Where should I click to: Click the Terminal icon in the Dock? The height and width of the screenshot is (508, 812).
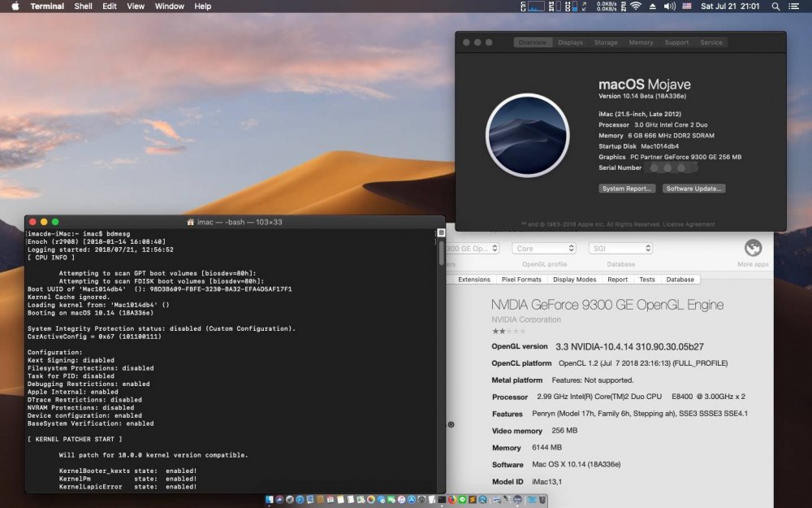(x=442, y=500)
